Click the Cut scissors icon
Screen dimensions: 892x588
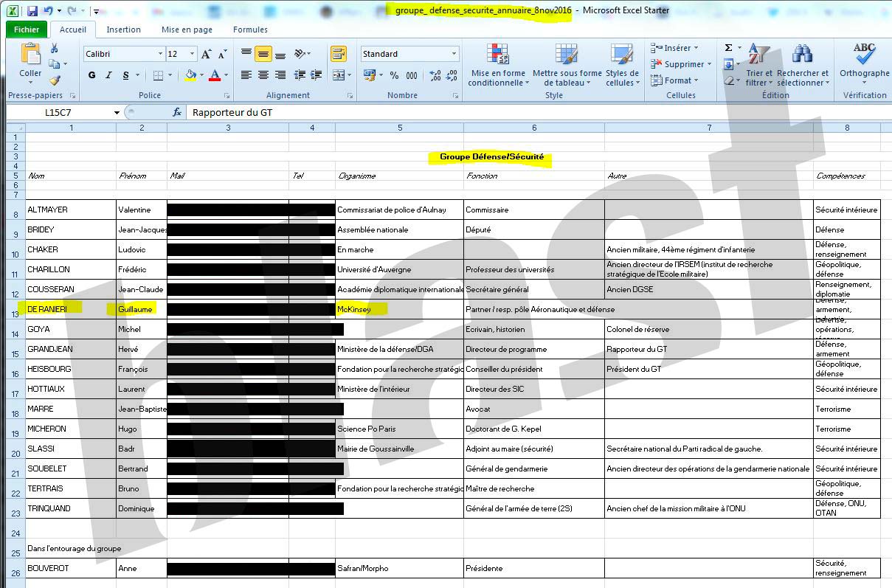click(54, 48)
